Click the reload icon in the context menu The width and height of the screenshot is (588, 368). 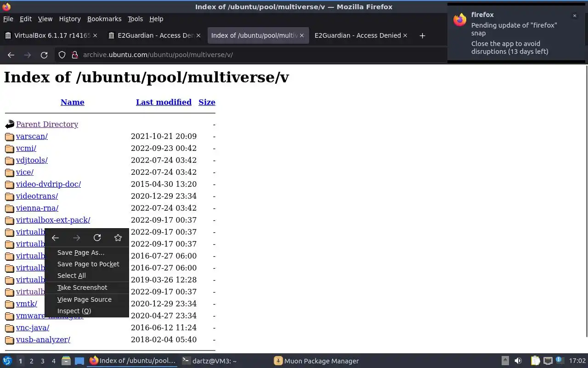(97, 238)
